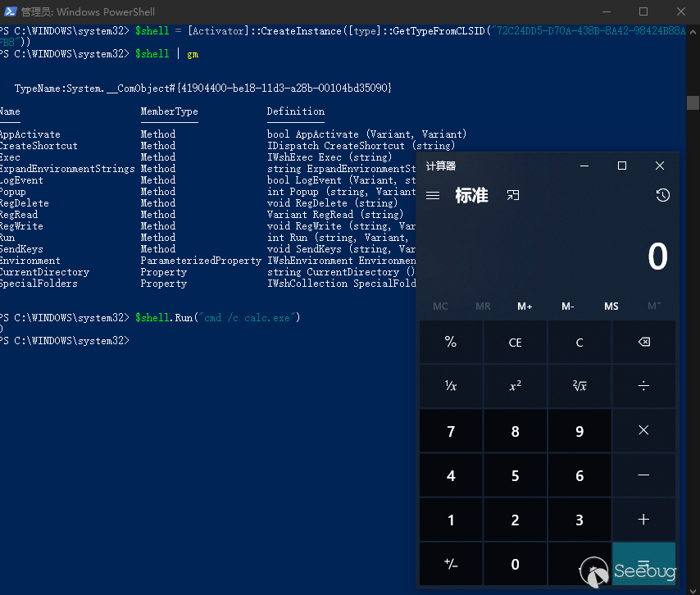
Task: Toggle the plus/minus sign key
Action: [x=451, y=564]
